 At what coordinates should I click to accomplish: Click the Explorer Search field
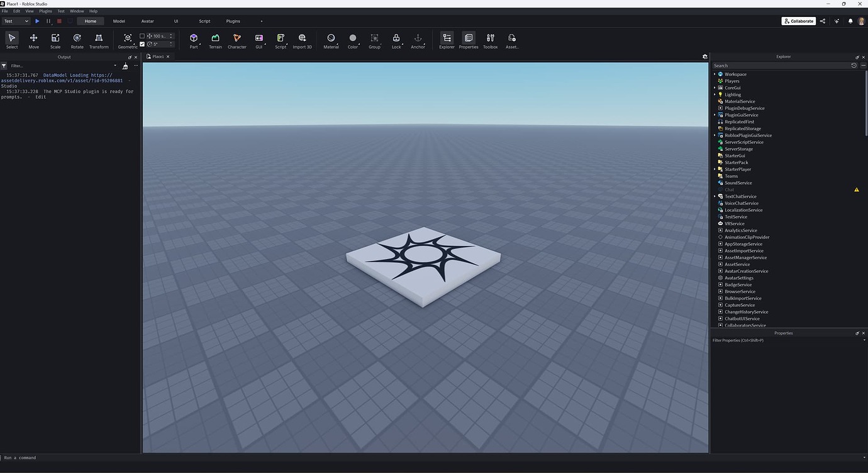781,65
